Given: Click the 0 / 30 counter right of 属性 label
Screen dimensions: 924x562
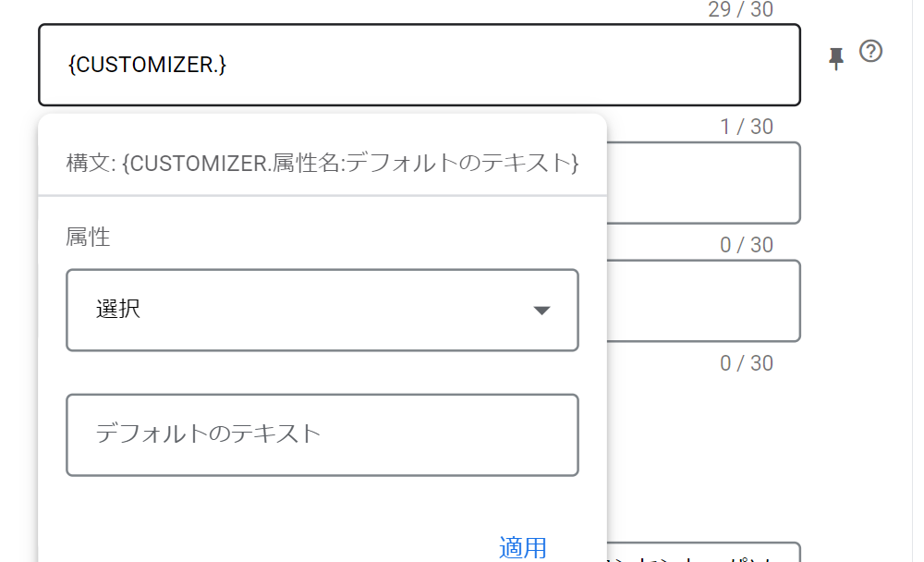Looking at the screenshot, I should click(x=747, y=245).
